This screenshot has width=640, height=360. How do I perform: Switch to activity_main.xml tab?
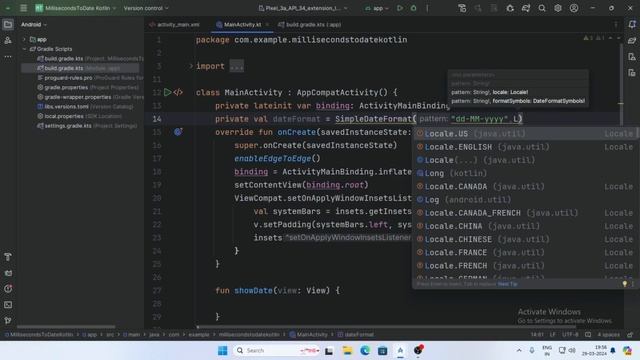point(174,24)
